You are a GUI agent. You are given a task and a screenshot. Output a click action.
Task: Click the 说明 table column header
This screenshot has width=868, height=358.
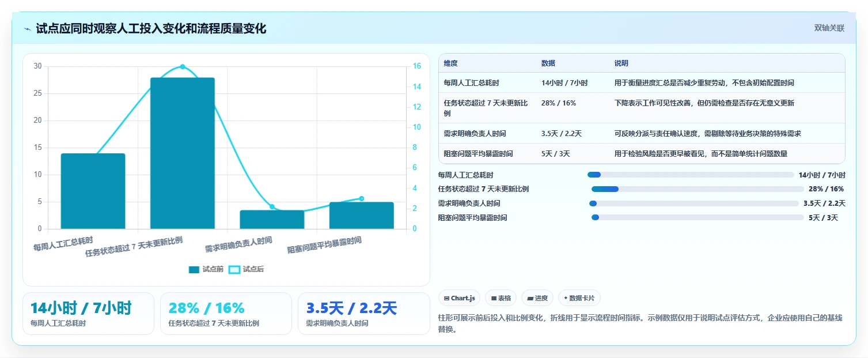pyautogui.click(x=621, y=63)
